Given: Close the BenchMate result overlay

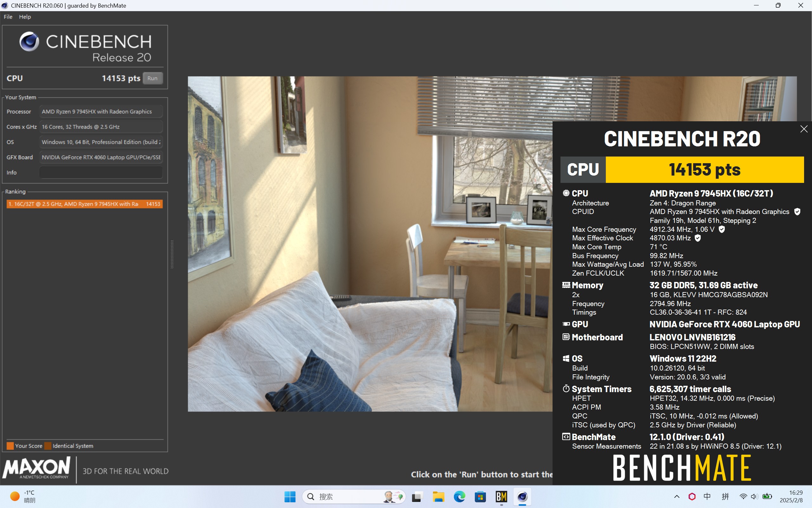Looking at the screenshot, I should point(804,129).
